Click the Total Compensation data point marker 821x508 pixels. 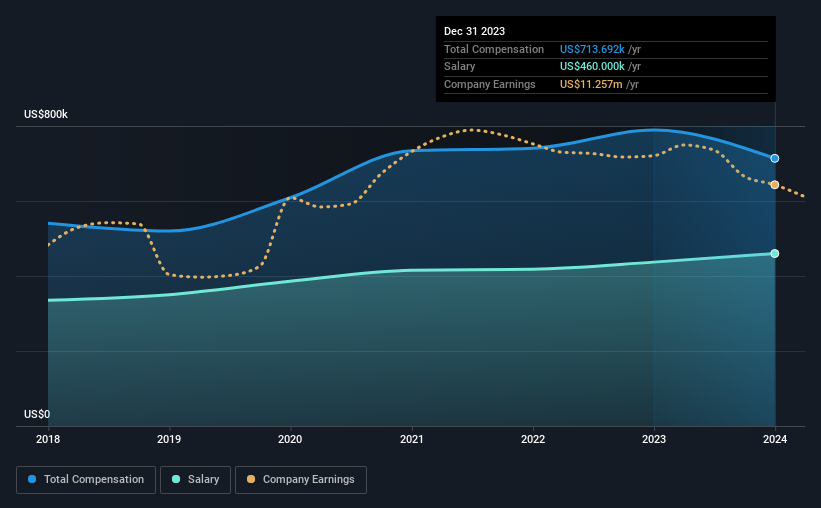tap(774, 158)
